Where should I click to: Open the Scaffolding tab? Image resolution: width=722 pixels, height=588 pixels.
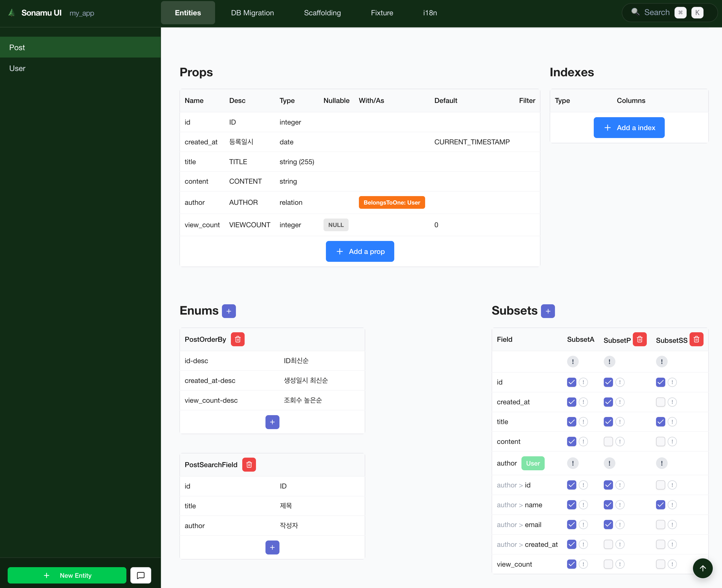(322, 13)
